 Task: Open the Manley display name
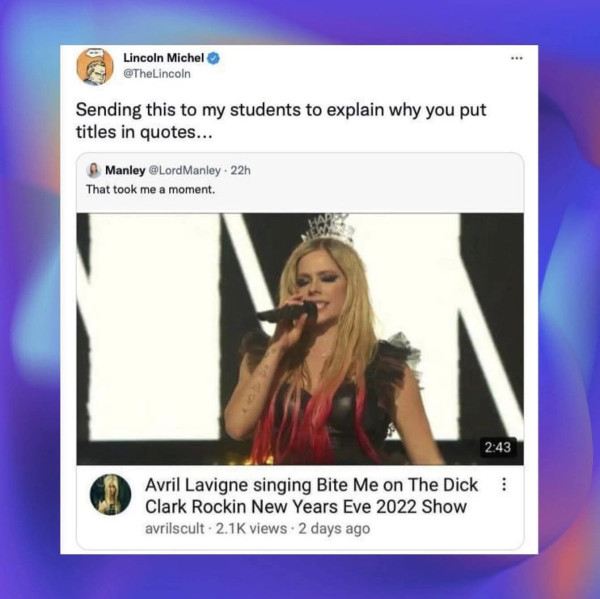(x=125, y=170)
